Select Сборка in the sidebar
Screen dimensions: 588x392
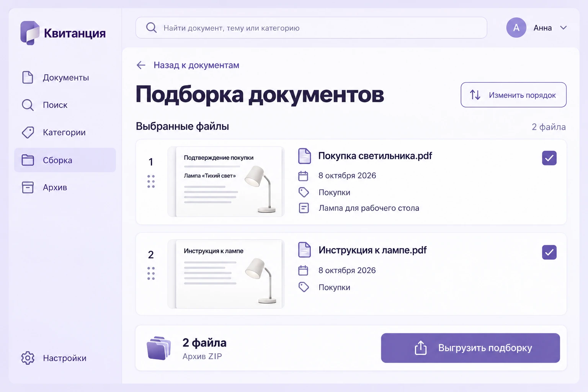click(65, 160)
